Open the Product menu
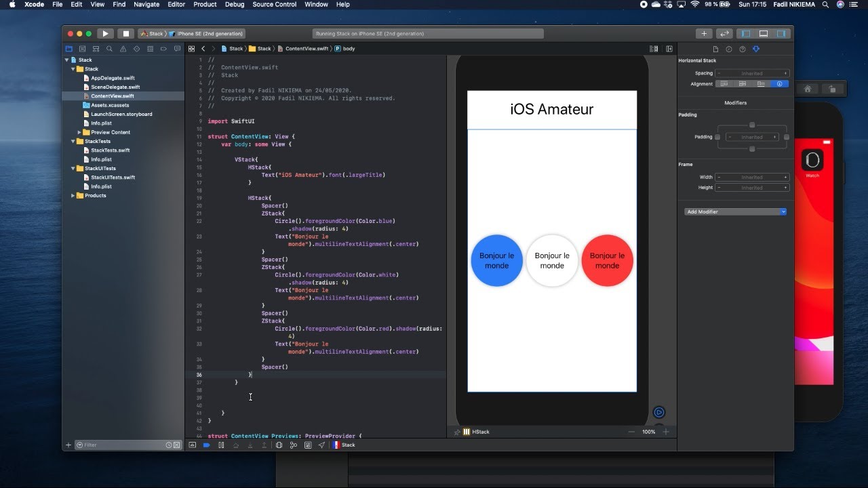868x488 pixels. (205, 4)
